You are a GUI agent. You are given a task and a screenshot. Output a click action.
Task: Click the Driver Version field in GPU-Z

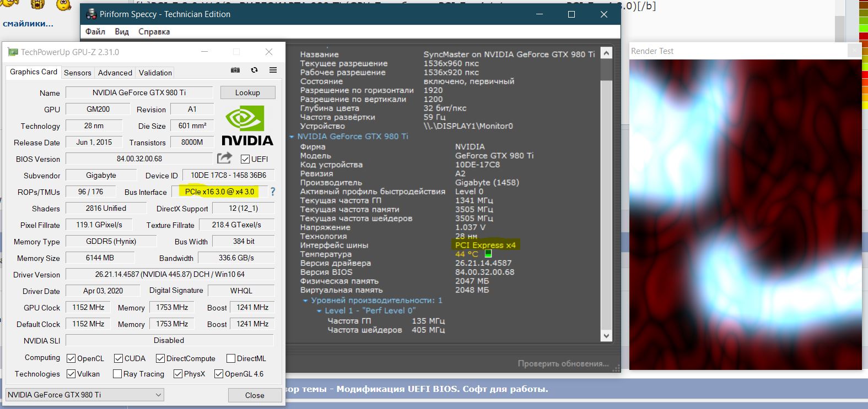pos(170,274)
